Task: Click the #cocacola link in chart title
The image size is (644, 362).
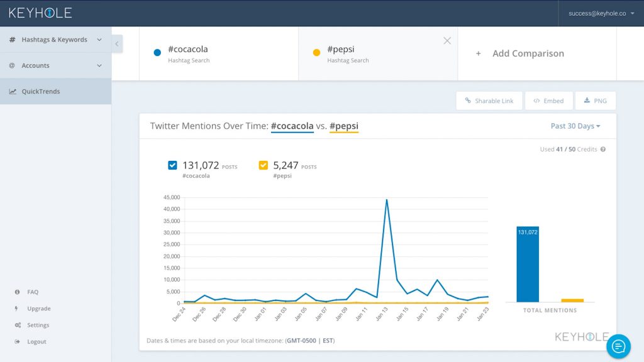Action: pyautogui.click(x=292, y=126)
